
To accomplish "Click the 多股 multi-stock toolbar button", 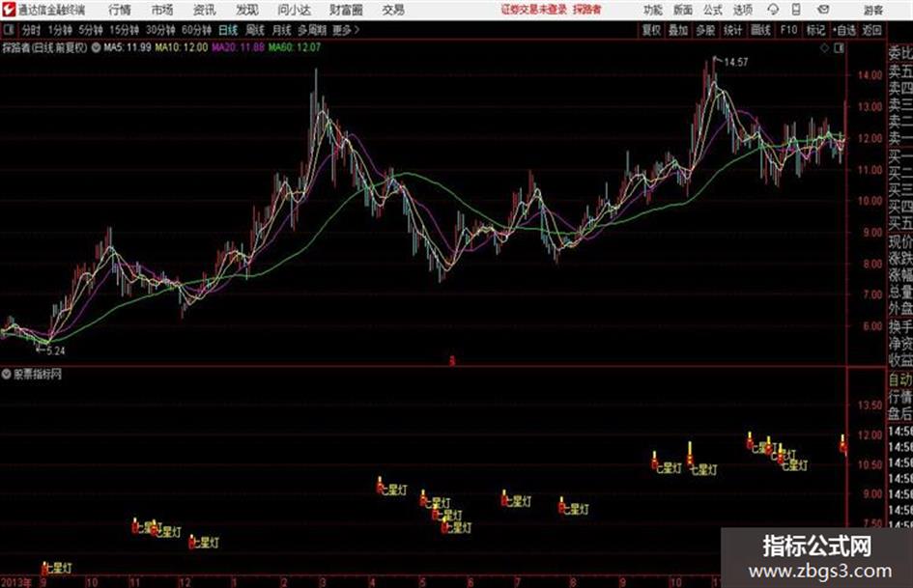I will pos(705,30).
